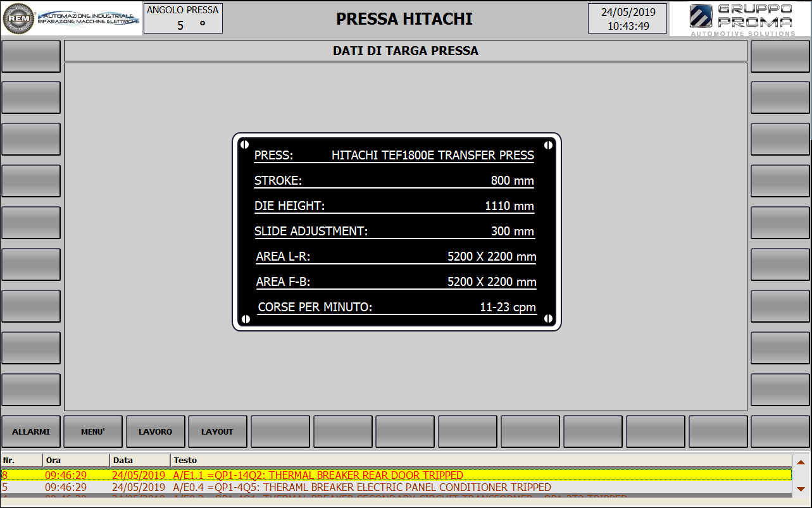Click the date and time display
The height and width of the screenshot is (508, 812).
(627, 18)
